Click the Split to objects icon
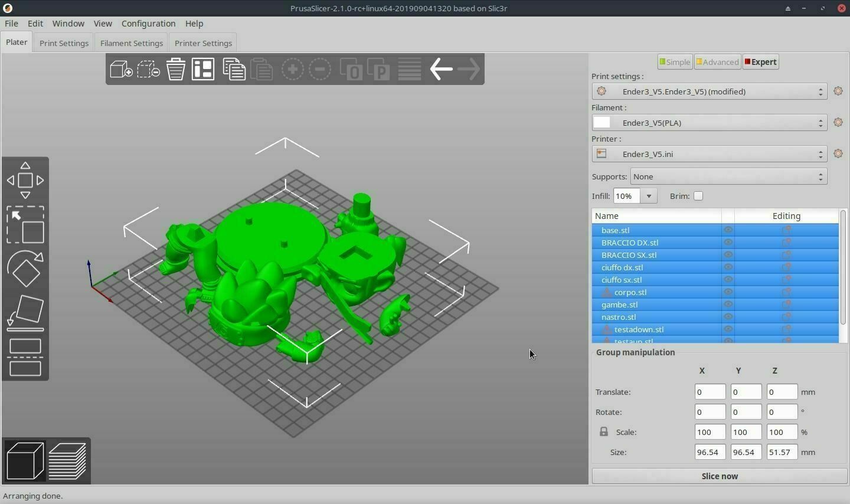850x504 pixels. pos(351,69)
